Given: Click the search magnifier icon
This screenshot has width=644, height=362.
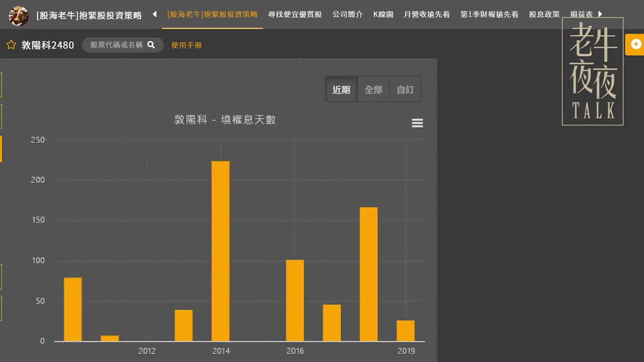Looking at the screenshot, I should click(151, 45).
